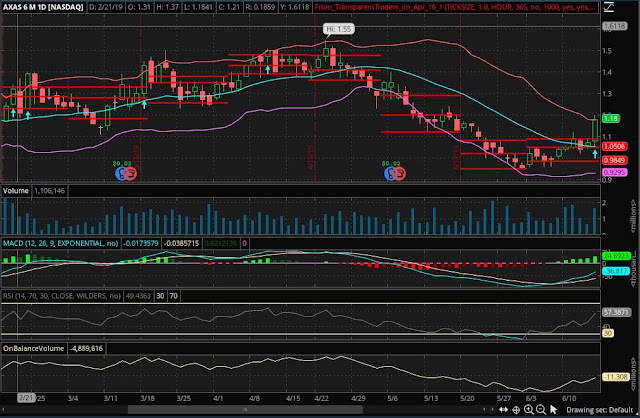Click the 3/15/19 vertical expiration marker
The image size is (640, 418).
pos(137,157)
